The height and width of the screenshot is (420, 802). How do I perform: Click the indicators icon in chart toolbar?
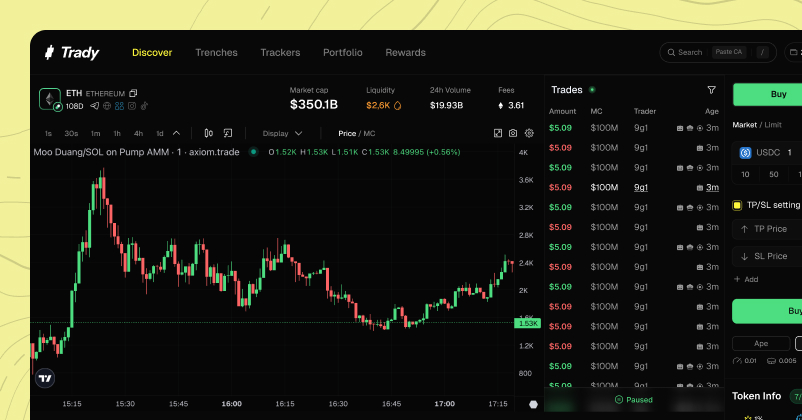228,133
